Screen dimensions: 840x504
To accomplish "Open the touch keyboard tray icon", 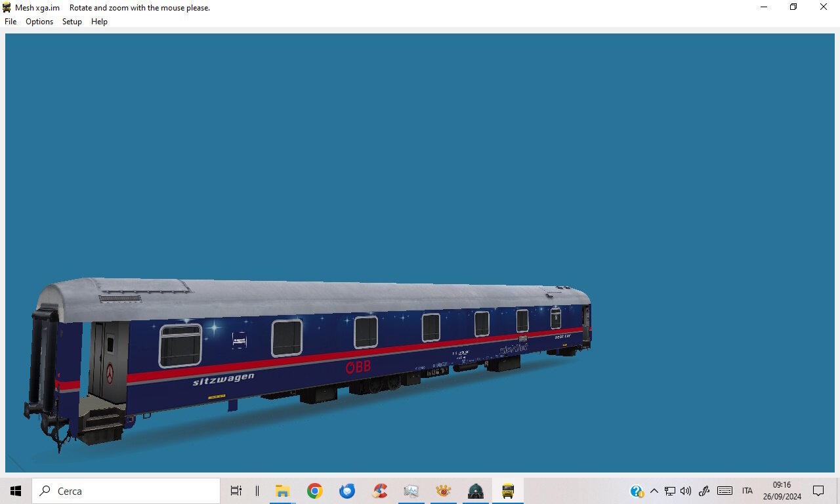I will (x=725, y=491).
